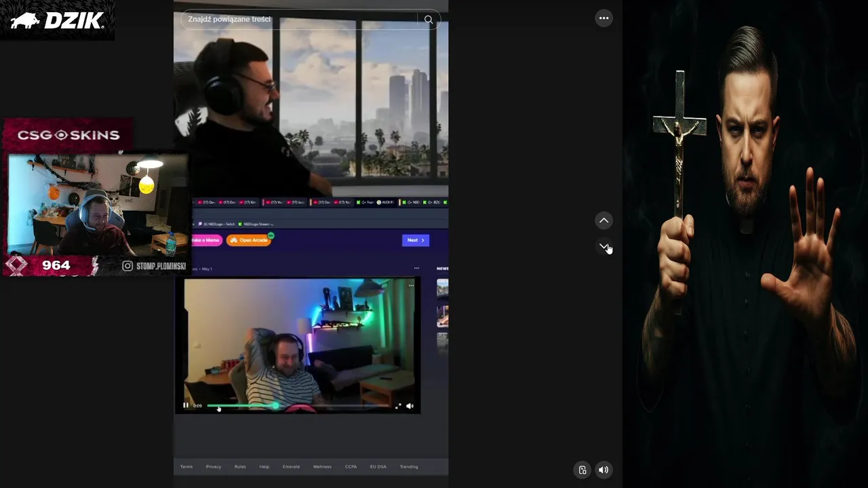
Task: Go to next video with down chevron
Action: pos(604,246)
